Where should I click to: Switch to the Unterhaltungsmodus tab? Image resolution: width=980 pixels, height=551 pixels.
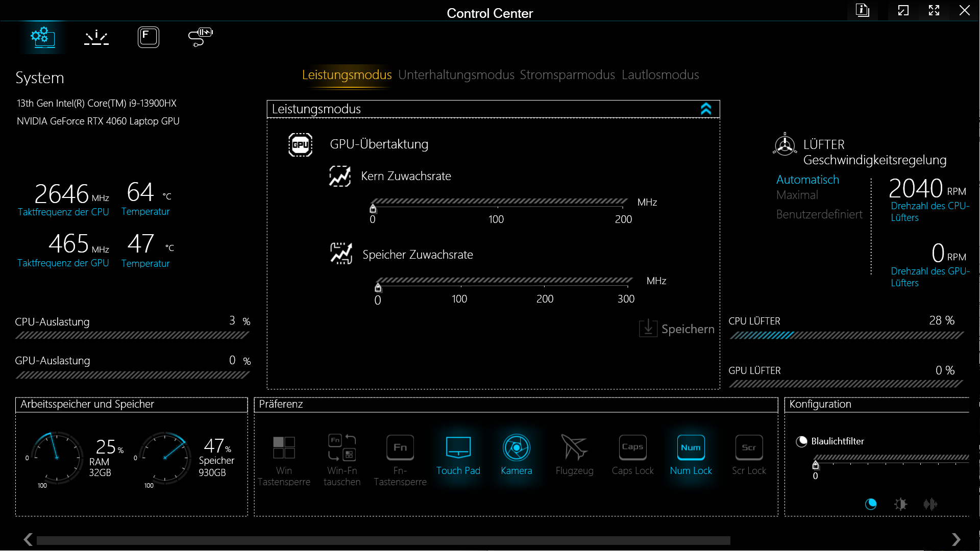(x=456, y=75)
